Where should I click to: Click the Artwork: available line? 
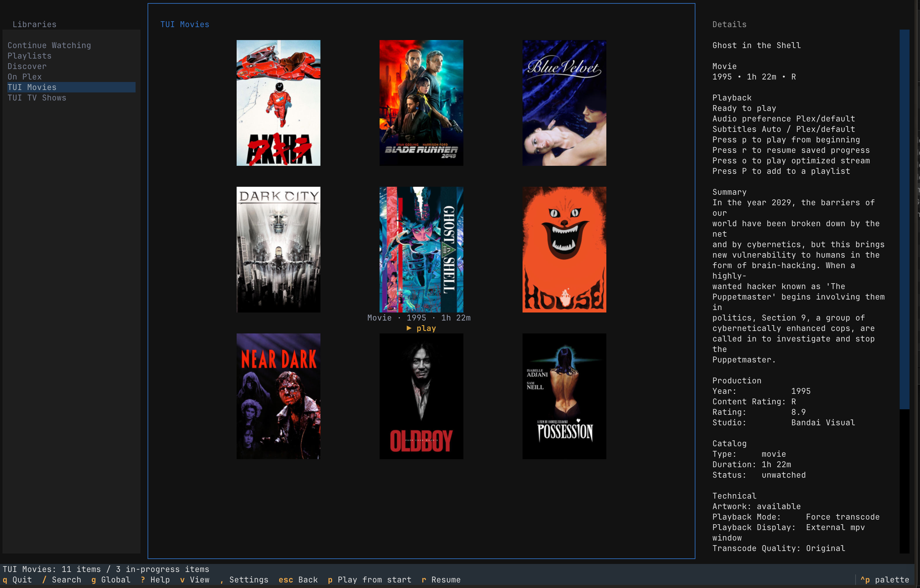756,506
